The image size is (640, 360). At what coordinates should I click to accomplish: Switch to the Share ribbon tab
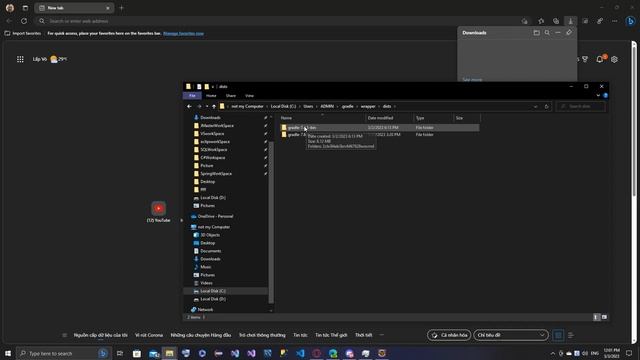click(x=231, y=96)
